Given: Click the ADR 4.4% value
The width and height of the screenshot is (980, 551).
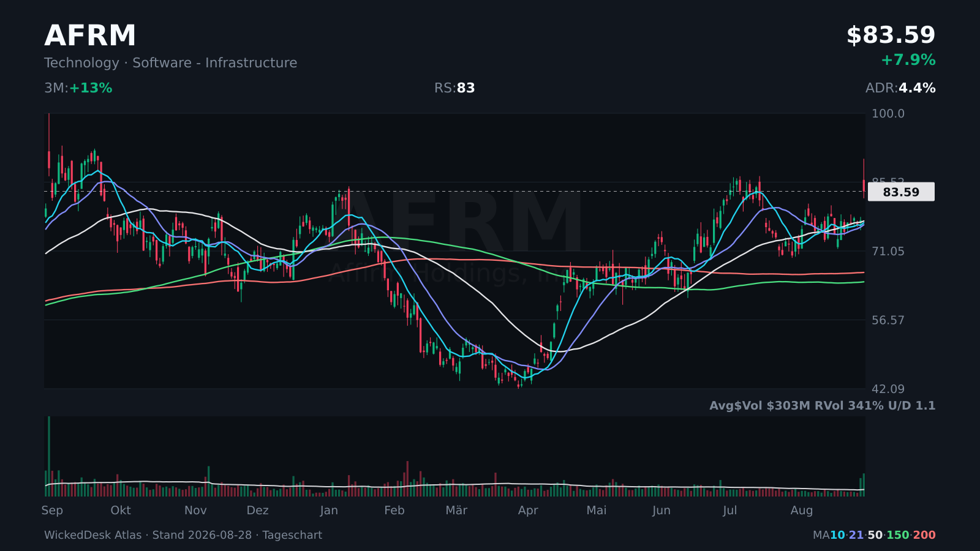Looking at the screenshot, I should pyautogui.click(x=900, y=88).
